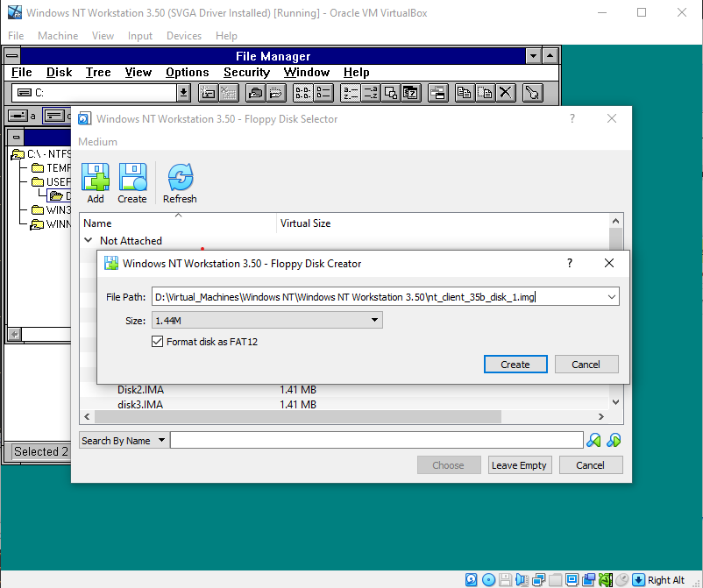703x588 pixels.
Task: Open VirtualBox Input menu
Action: [x=140, y=36]
